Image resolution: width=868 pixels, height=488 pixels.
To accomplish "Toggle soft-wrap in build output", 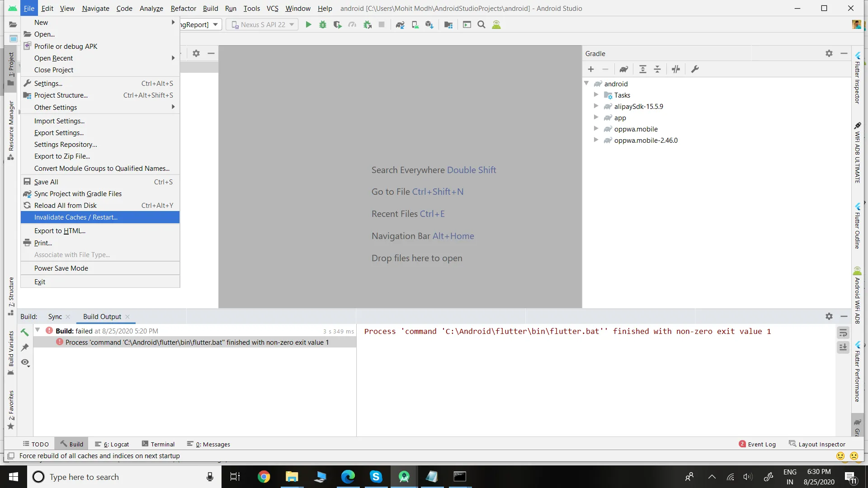I will point(843,333).
